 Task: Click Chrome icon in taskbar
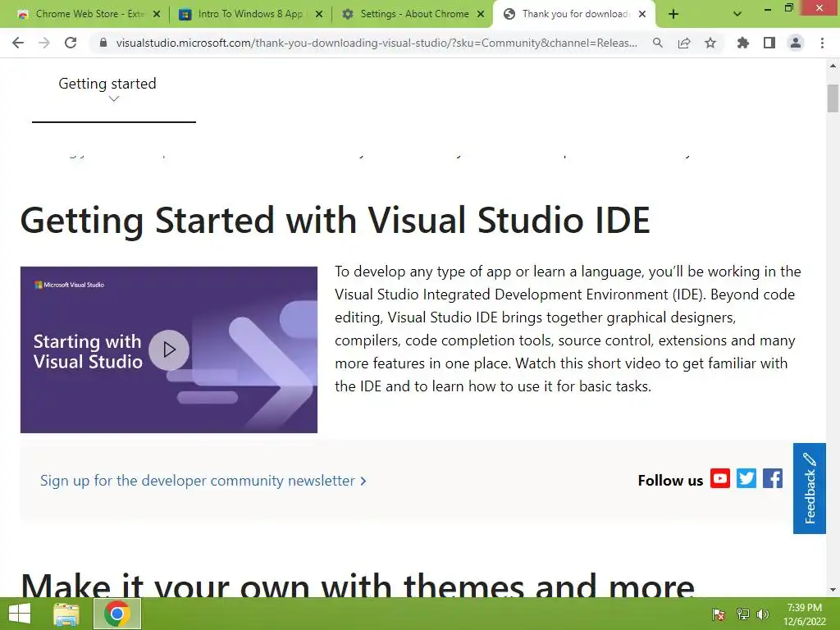[x=117, y=614]
